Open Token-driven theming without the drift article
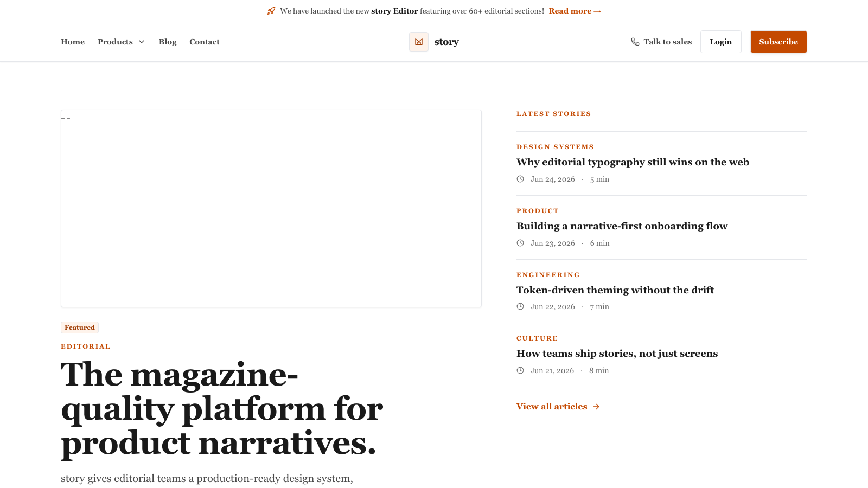 (x=615, y=290)
